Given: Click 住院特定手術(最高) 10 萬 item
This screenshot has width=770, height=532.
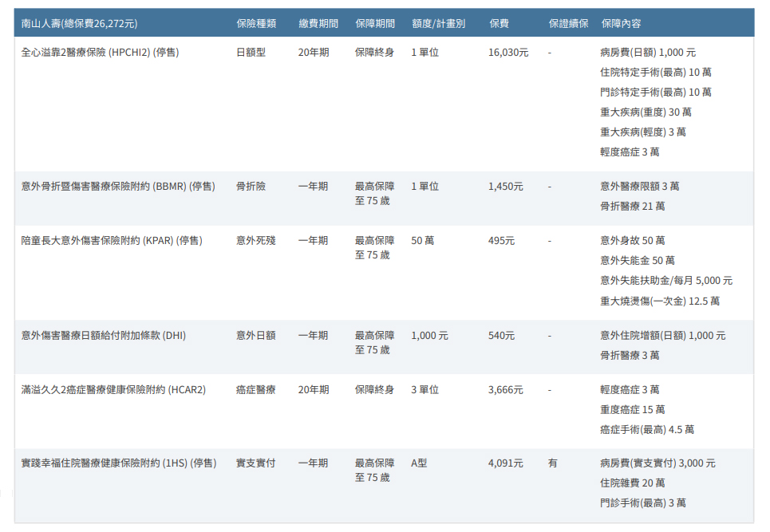Looking at the screenshot, I should 656,72.
